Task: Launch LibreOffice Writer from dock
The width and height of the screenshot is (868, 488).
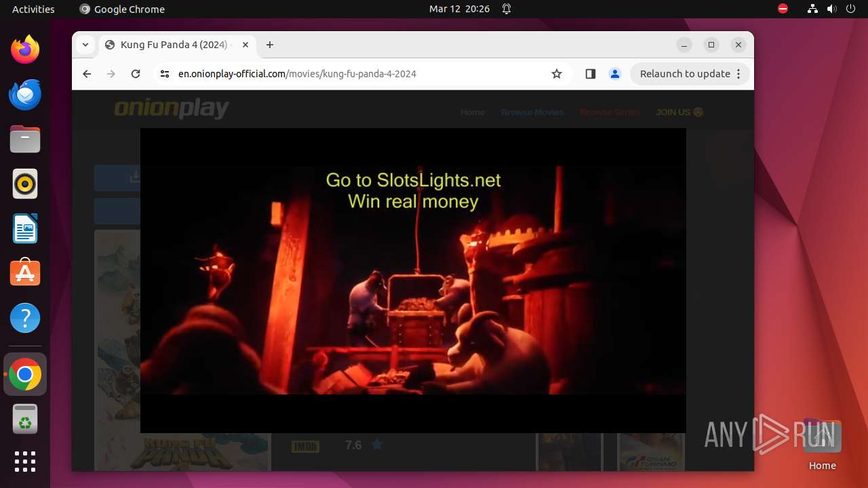Action: (25, 228)
